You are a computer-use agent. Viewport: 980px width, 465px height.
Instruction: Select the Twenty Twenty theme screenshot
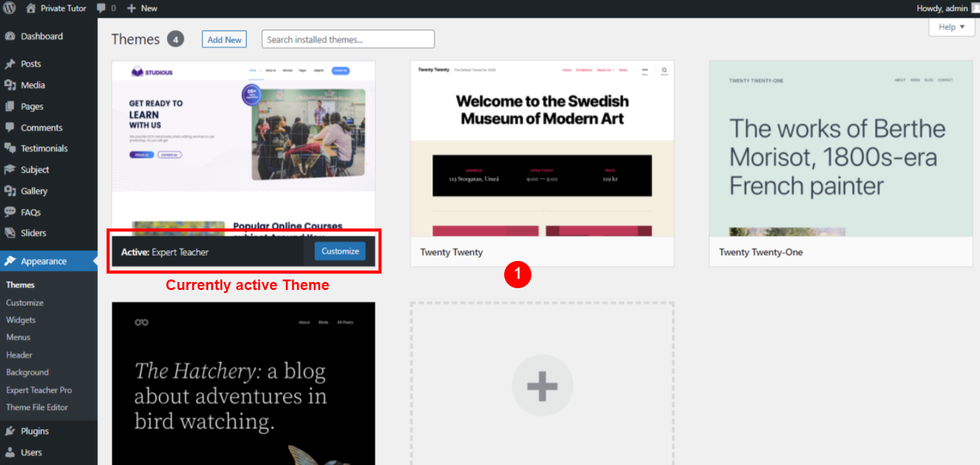[x=542, y=148]
